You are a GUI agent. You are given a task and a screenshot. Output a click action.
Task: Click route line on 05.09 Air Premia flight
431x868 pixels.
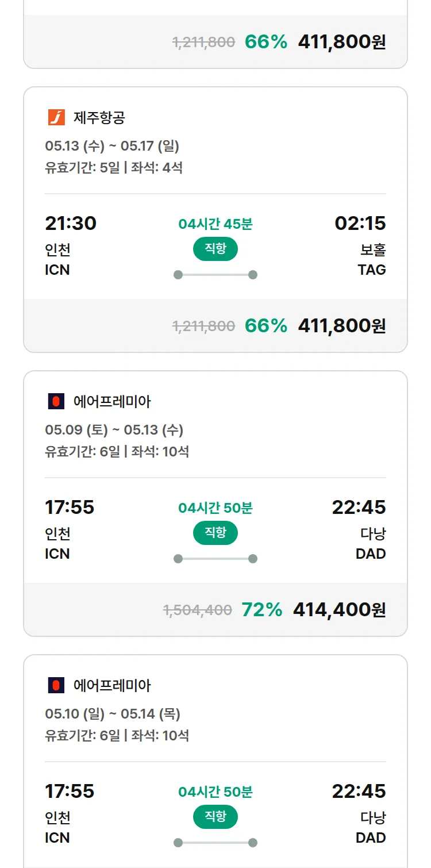click(215, 559)
